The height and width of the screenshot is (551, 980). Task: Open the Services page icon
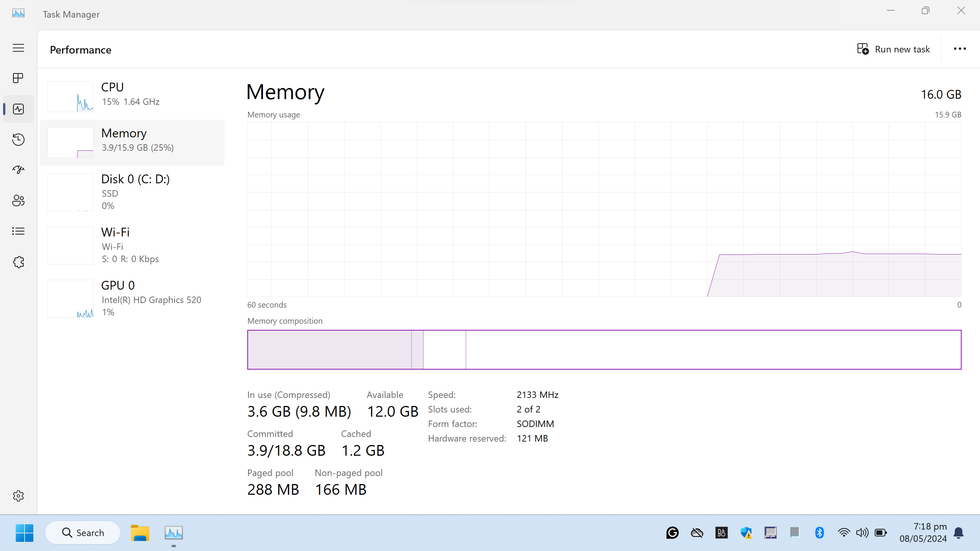(18, 262)
